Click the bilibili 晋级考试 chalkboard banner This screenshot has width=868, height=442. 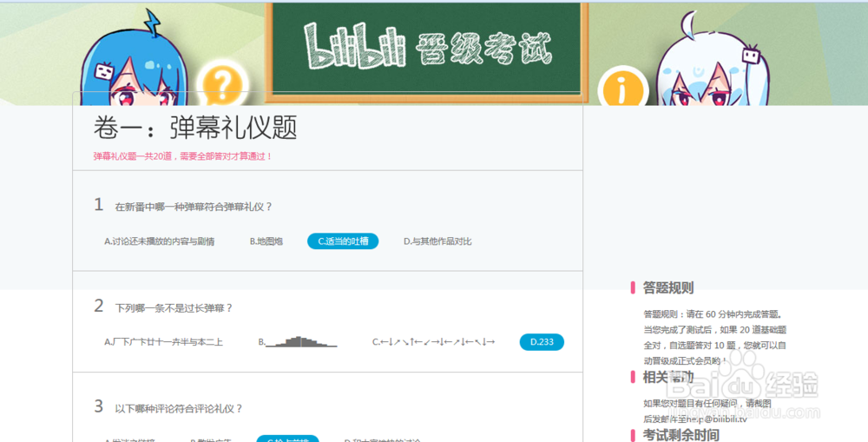(426, 51)
